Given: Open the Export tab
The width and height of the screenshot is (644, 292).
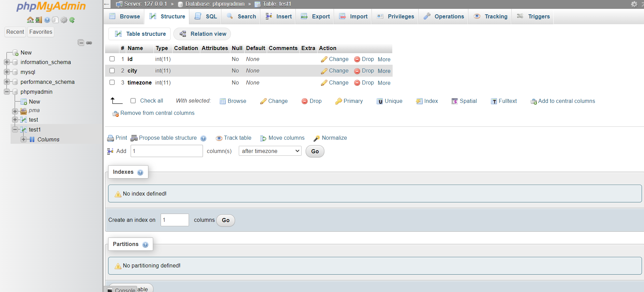Looking at the screenshot, I should pos(315,16).
